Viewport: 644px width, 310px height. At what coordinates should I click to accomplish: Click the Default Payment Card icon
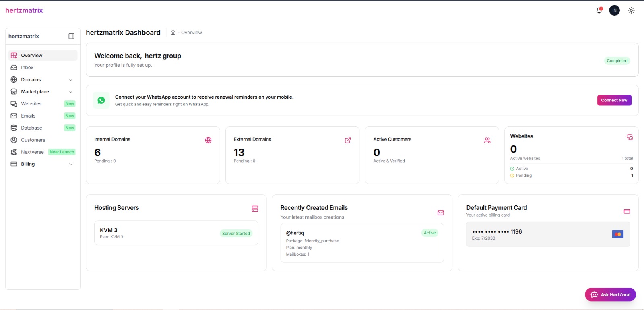(x=627, y=211)
